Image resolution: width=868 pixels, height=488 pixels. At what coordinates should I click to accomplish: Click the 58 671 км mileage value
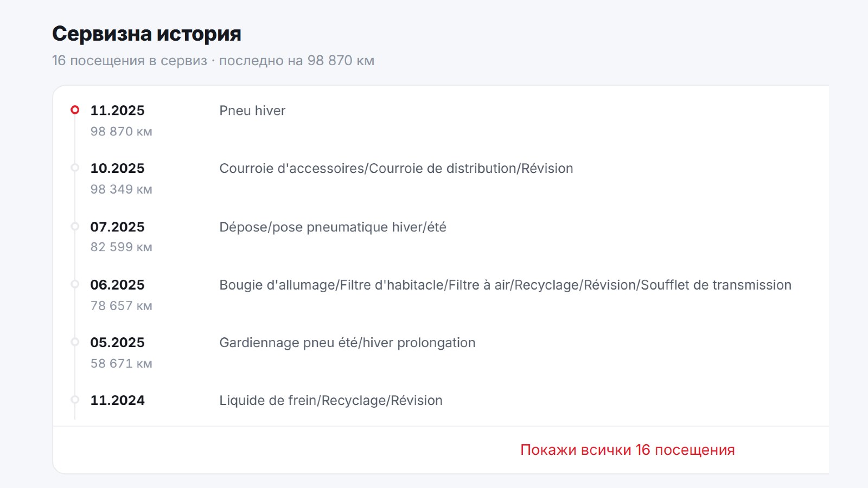tap(121, 364)
